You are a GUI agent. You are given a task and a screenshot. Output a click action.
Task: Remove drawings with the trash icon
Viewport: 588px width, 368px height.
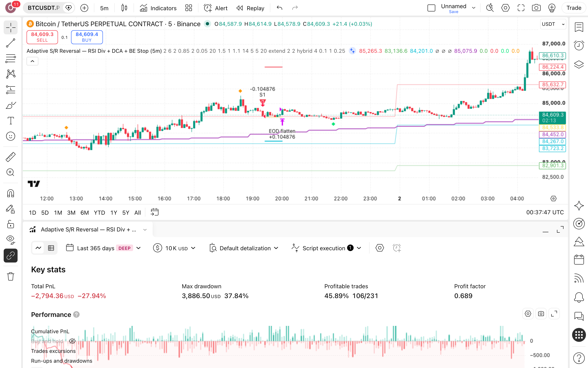[x=10, y=276]
